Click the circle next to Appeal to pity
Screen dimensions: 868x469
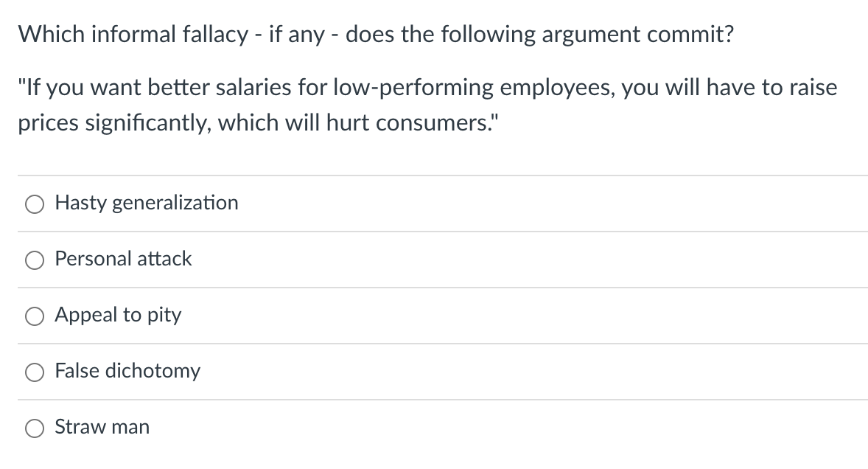point(34,316)
